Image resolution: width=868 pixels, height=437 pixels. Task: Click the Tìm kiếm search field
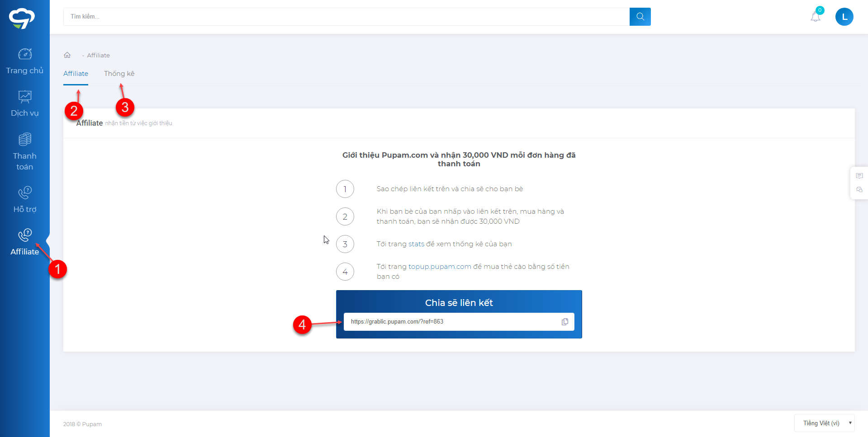[346, 17]
